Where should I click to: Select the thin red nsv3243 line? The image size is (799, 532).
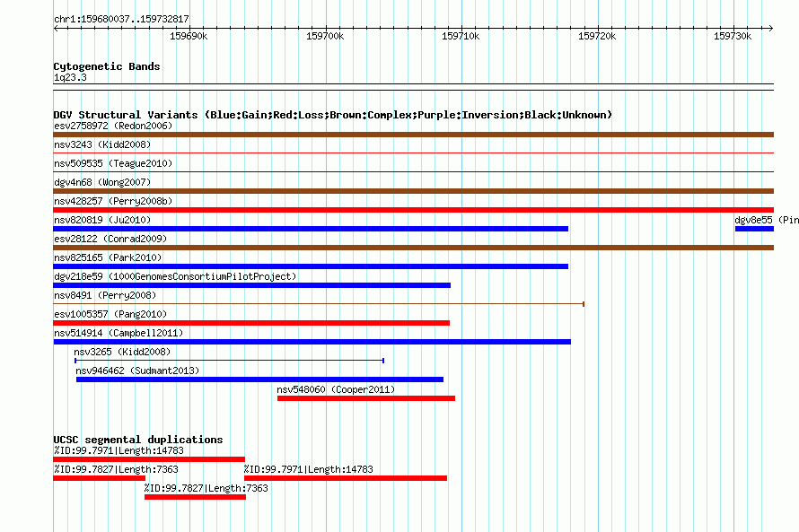413,153
